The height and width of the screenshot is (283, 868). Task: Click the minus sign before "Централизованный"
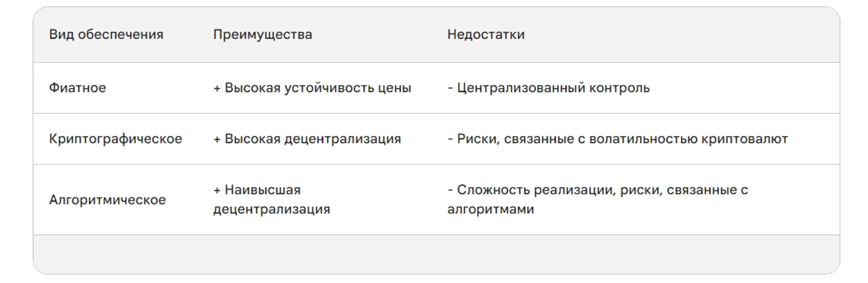450,89
